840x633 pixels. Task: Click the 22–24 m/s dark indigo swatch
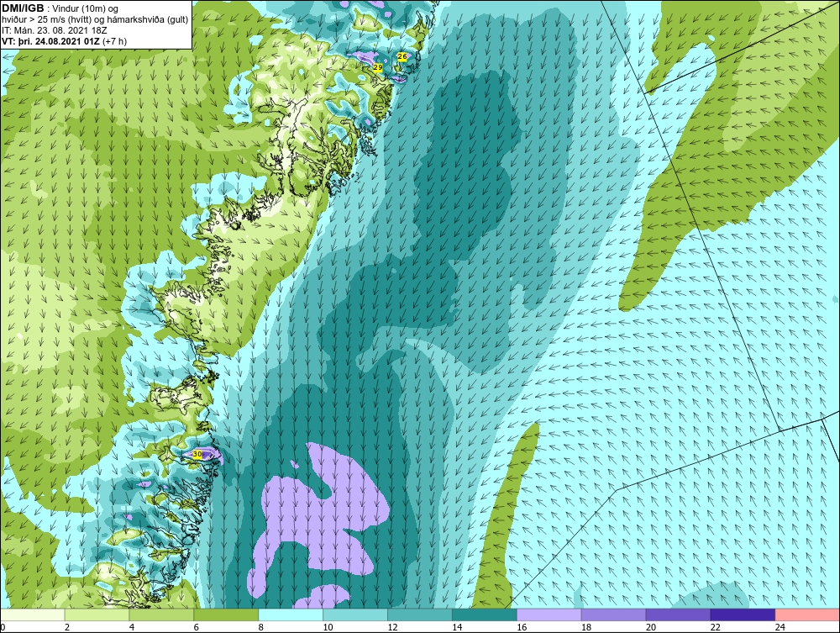[x=743, y=615]
